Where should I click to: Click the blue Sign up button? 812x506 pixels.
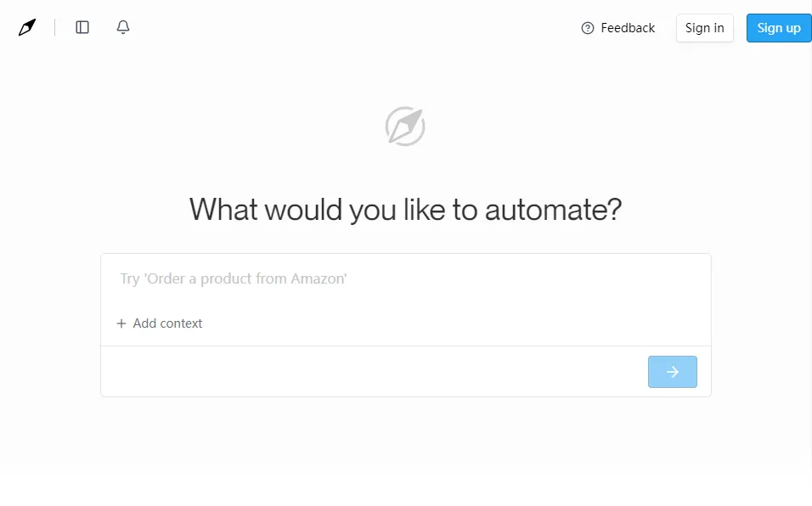coord(778,28)
